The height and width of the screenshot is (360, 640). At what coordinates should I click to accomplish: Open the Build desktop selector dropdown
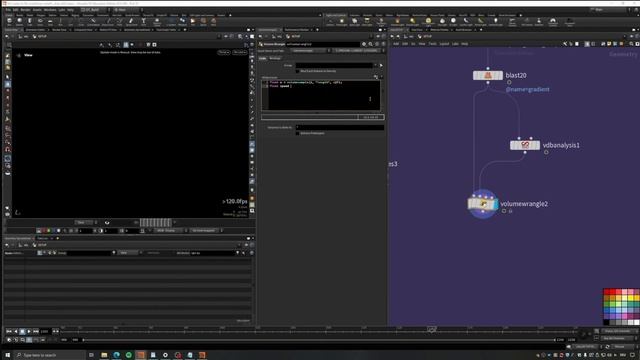tap(96, 9)
